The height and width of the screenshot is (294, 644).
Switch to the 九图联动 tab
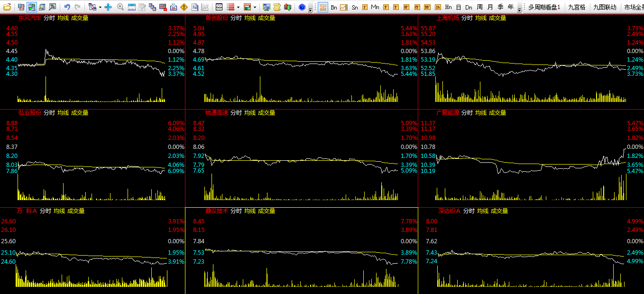(x=605, y=7)
